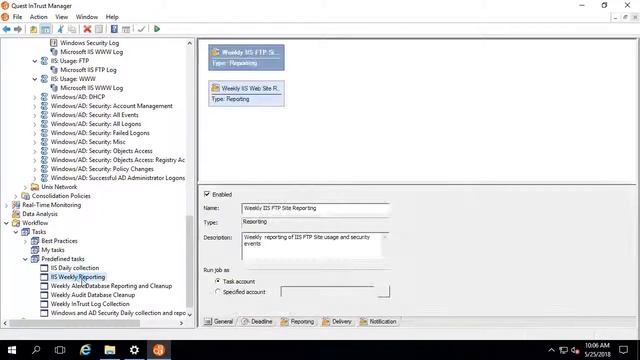This screenshot has width=640, height=360.
Task: Open File Explorer from the taskbar
Action: click(x=109, y=350)
